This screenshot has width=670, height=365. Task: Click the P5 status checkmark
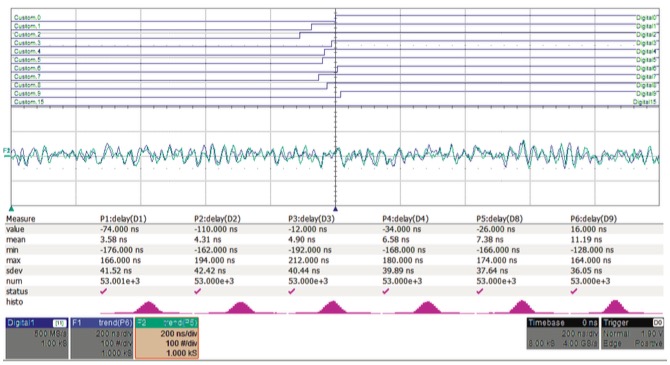[x=480, y=291]
